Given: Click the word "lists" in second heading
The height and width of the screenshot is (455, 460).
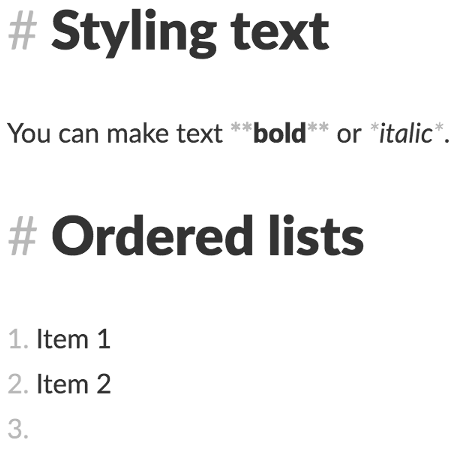Looking at the screenshot, I should tap(316, 236).
